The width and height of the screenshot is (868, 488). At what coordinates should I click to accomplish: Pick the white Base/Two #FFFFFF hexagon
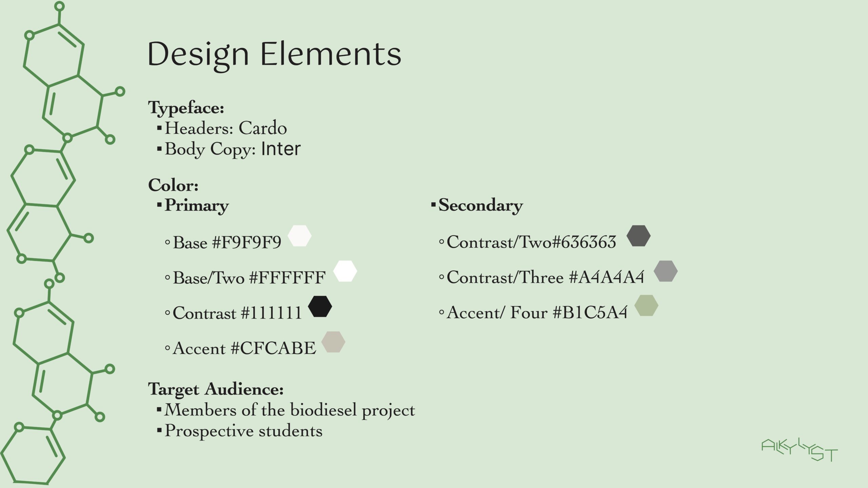coord(345,271)
